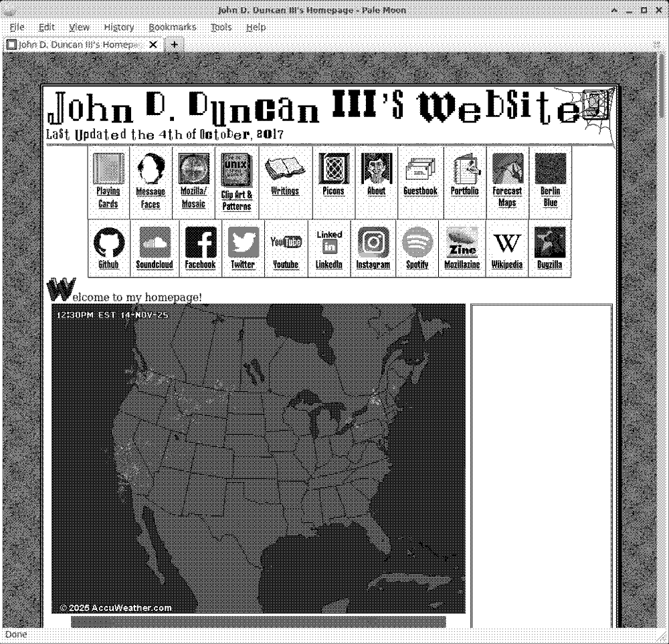
Task: Follow the Wikipedia link
Action: click(506, 242)
